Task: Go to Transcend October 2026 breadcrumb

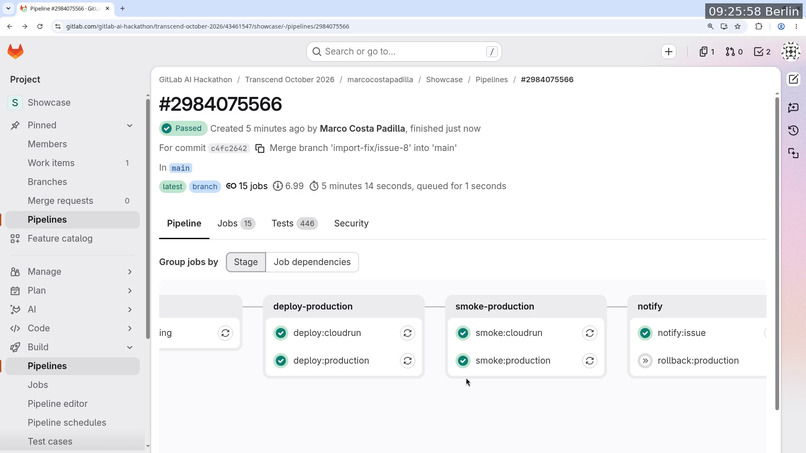Action: (x=289, y=80)
